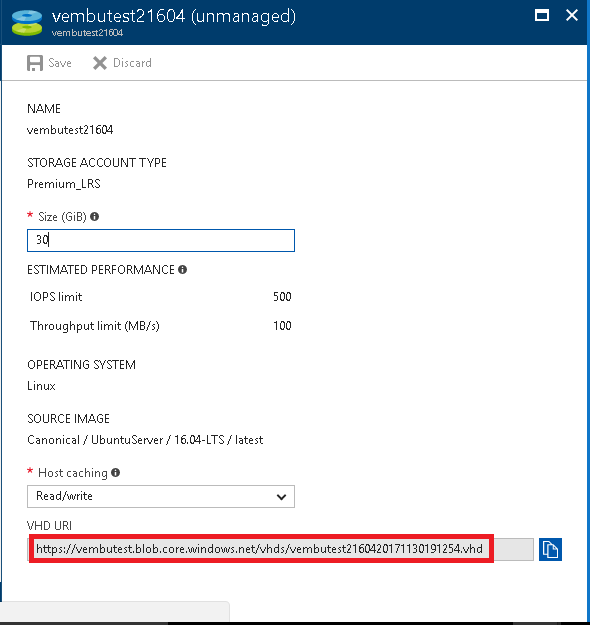Viewport: 590px width, 625px height.
Task: Open the Host caching dropdown
Action: pos(161,496)
